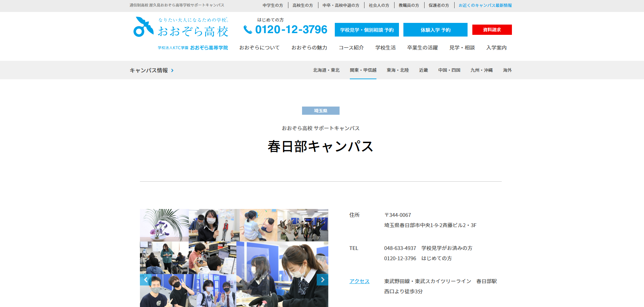
Task: Click the 埼玉県 prefecture tag
Action: point(320,111)
